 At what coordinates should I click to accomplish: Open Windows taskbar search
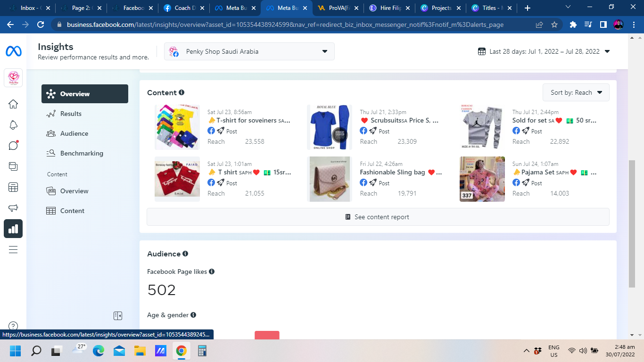pyautogui.click(x=36, y=351)
